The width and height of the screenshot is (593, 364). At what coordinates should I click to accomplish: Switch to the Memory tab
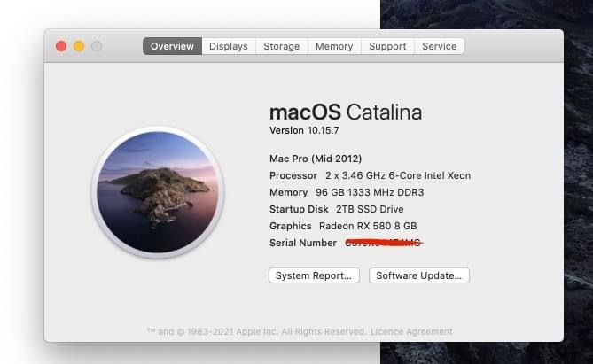click(334, 46)
